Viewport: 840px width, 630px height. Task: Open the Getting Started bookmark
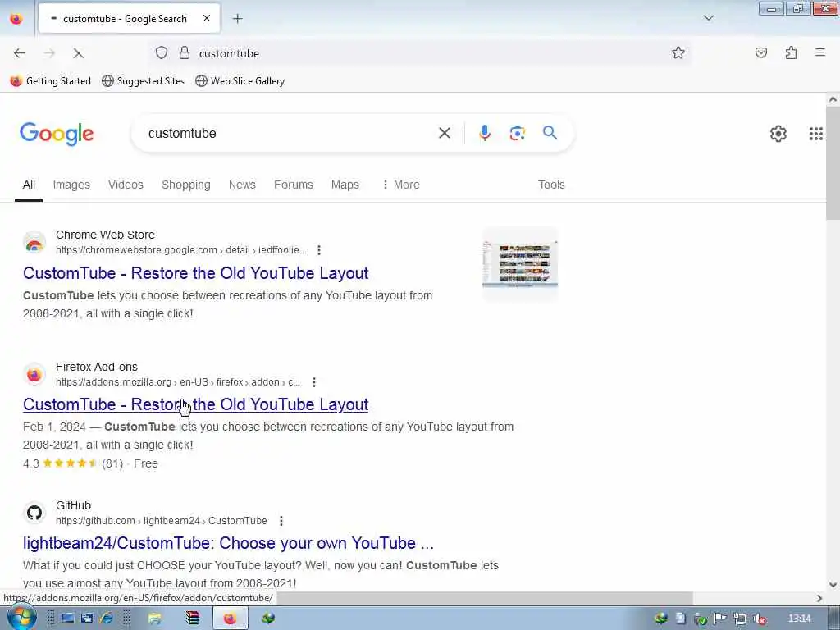51,81
